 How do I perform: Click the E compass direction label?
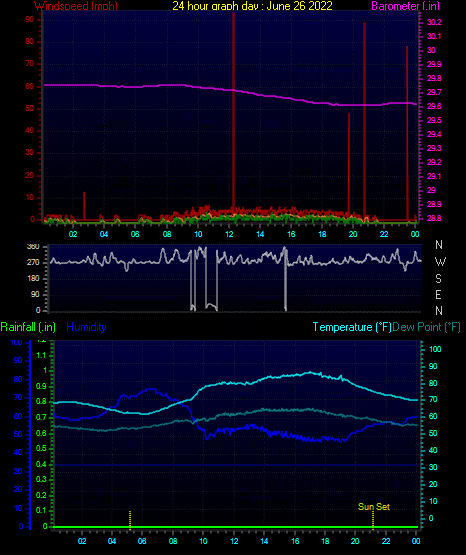click(438, 294)
